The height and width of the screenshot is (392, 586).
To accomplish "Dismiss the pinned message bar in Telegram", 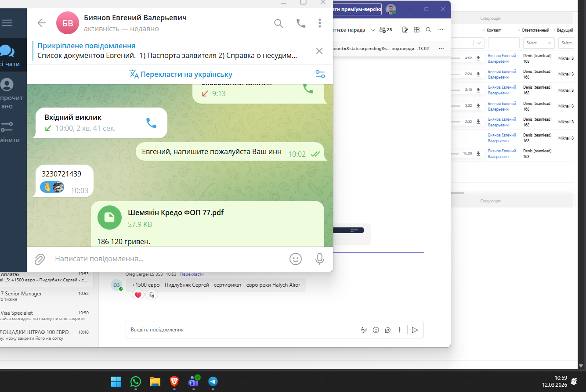I will point(319,51).
